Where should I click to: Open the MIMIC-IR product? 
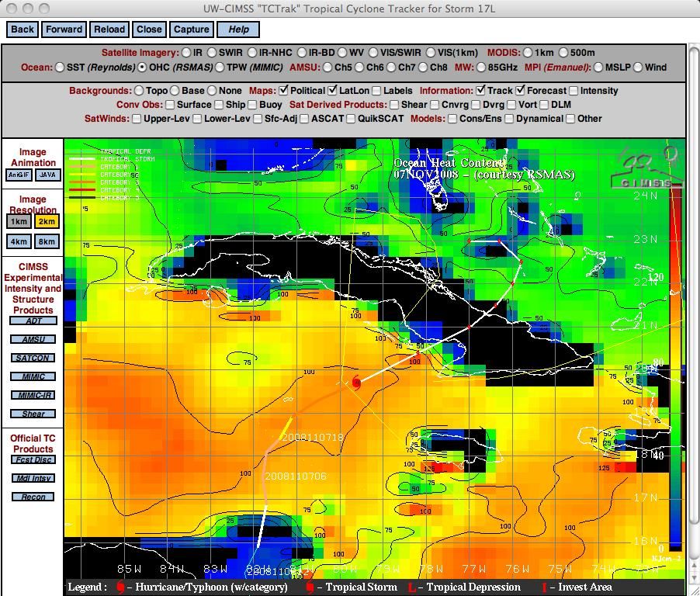click(x=33, y=395)
